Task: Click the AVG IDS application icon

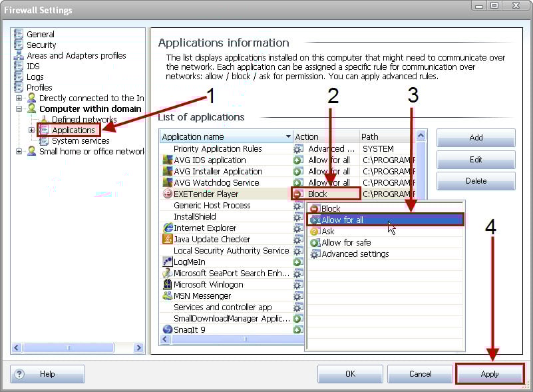Action: pyautogui.click(x=168, y=160)
